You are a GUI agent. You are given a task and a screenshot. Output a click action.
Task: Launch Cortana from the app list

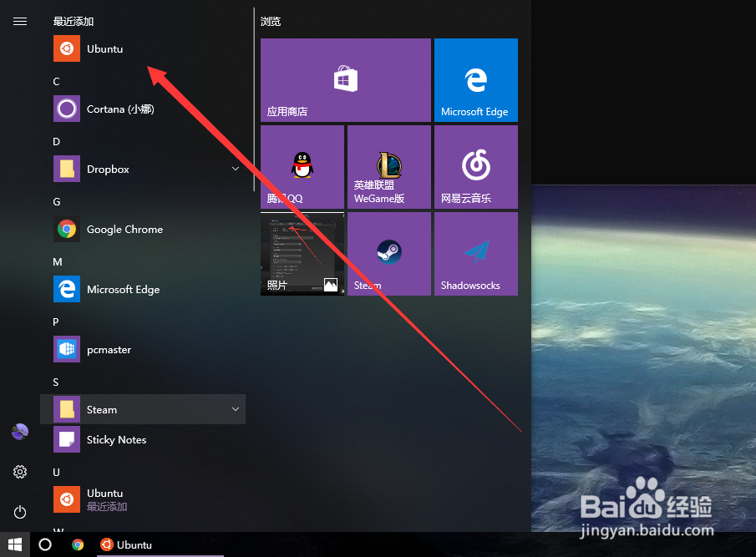click(143, 109)
